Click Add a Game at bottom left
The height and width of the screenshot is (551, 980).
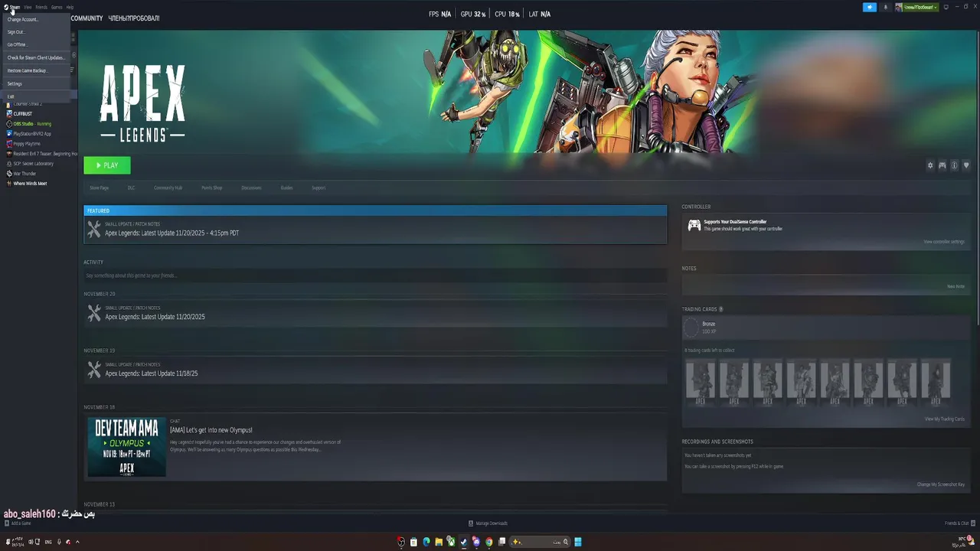[18, 523]
